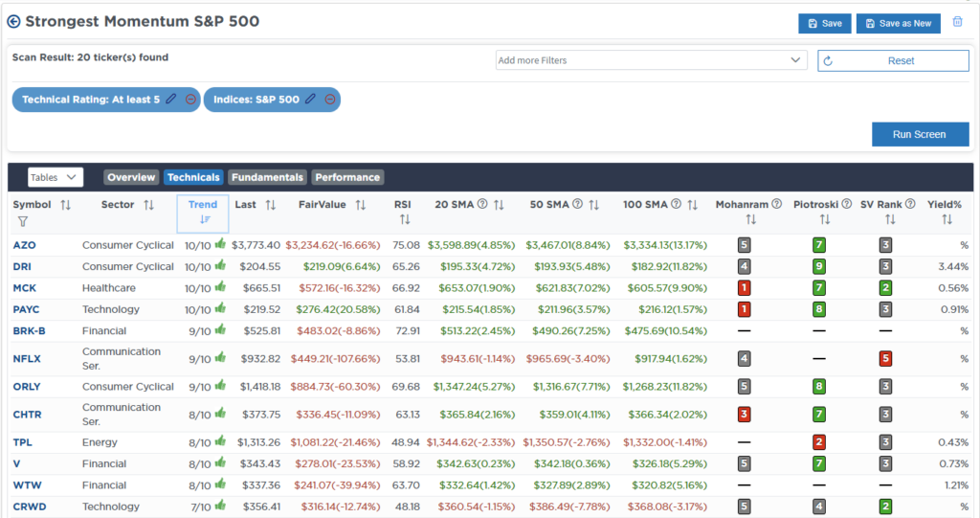
Task: Sort by the Symbol column arrows
Action: click(x=66, y=205)
